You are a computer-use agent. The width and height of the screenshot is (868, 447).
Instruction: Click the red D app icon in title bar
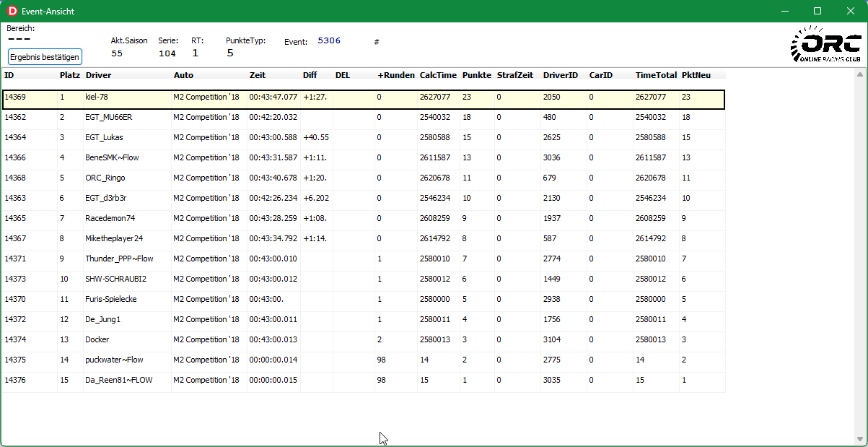click(x=12, y=12)
